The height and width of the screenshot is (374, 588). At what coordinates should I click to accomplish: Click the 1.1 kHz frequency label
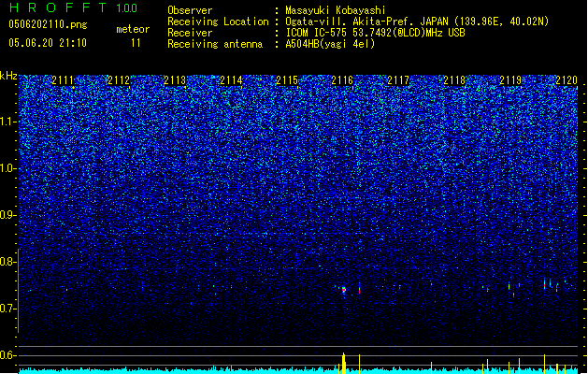click(x=7, y=122)
